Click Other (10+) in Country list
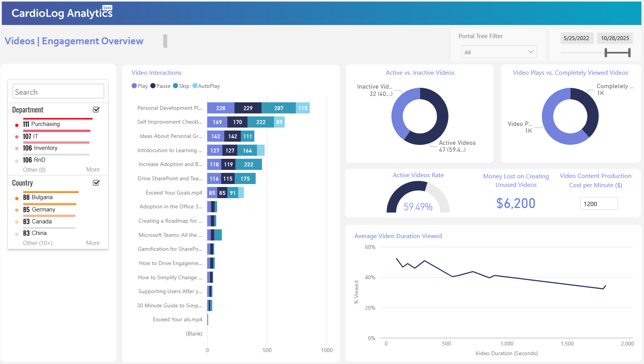 pos(38,243)
